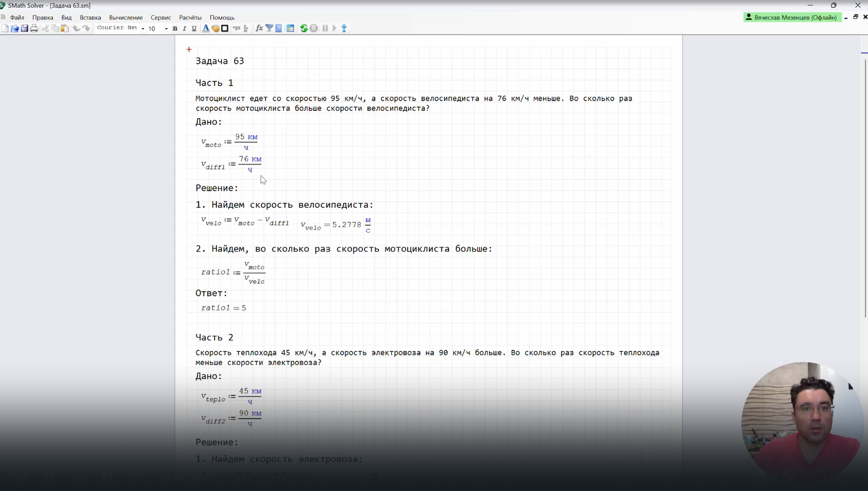
Task: Open the Вычисление menu
Action: click(126, 18)
